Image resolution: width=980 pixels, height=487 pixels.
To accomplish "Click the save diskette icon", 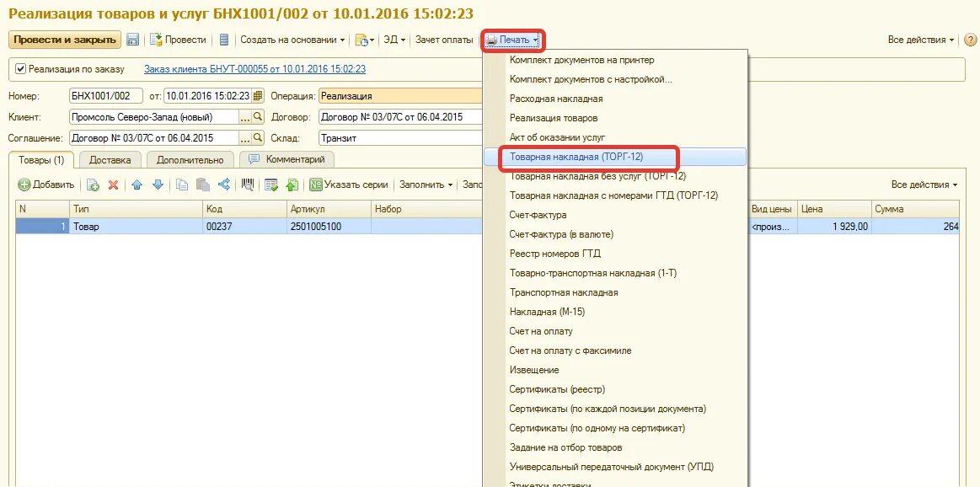I will 132,40.
